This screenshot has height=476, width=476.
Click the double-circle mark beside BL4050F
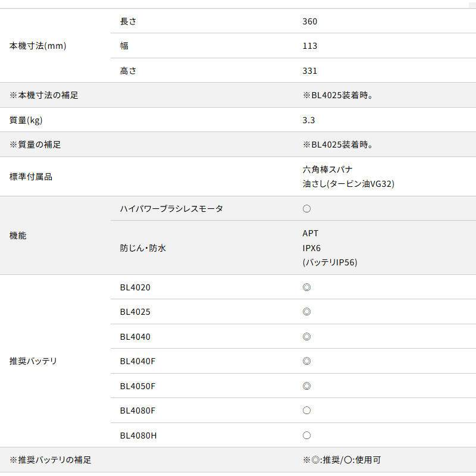click(x=306, y=386)
